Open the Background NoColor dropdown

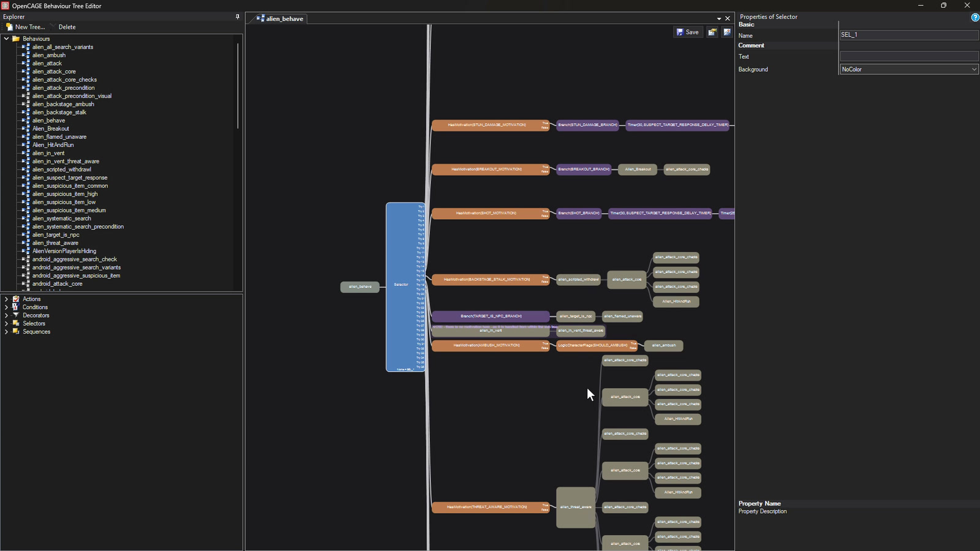coord(909,69)
